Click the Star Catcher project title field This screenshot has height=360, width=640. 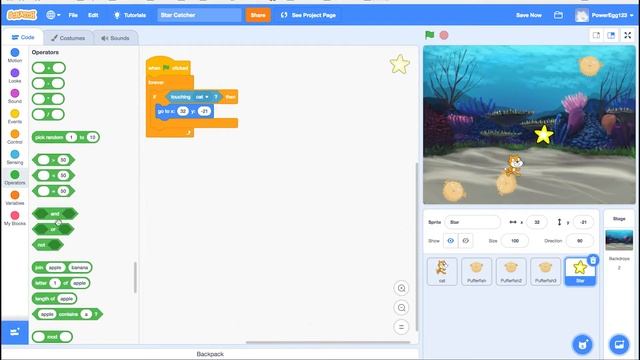click(x=199, y=15)
